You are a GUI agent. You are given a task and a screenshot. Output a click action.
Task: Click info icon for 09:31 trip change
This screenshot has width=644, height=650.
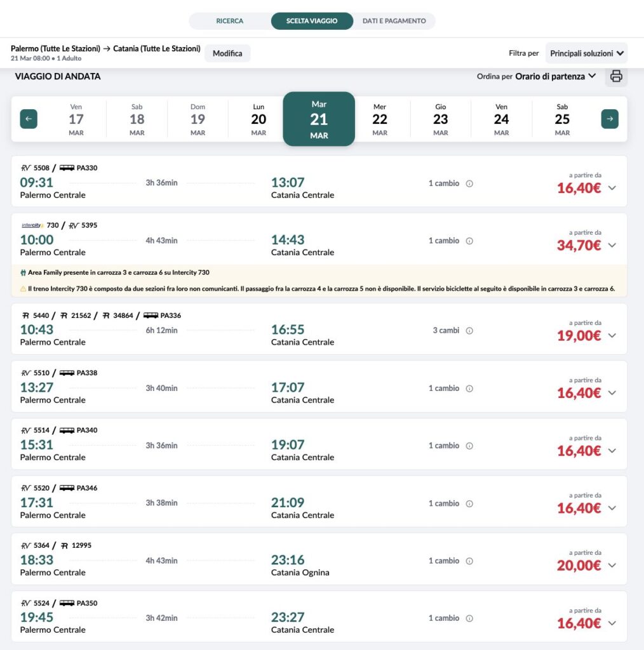[x=469, y=183]
